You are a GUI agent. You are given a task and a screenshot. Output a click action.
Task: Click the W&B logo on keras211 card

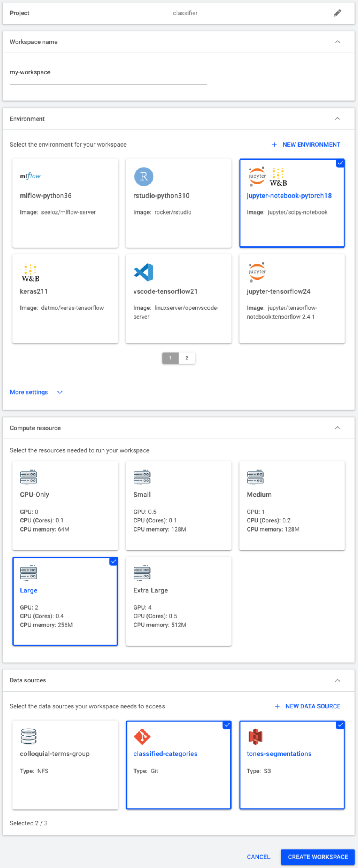coord(31,273)
